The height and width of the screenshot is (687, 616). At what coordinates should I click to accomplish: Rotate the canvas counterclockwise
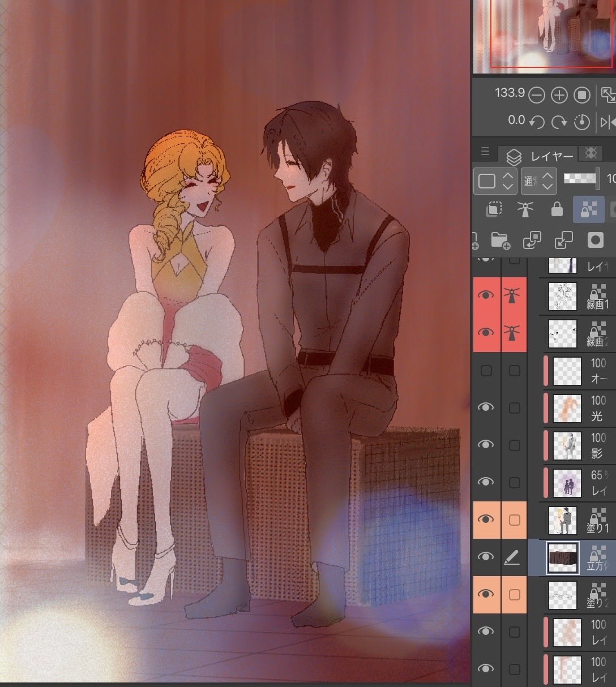pyautogui.click(x=536, y=122)
